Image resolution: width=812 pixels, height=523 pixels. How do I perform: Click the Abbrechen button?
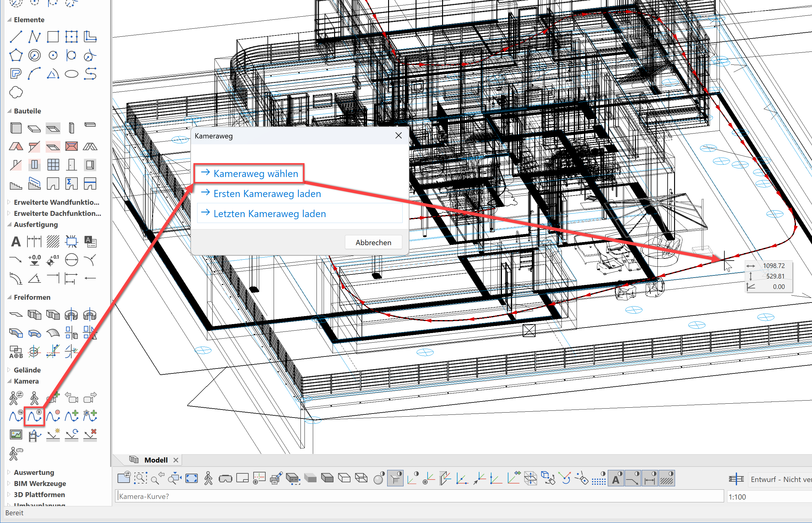[373, 242]
